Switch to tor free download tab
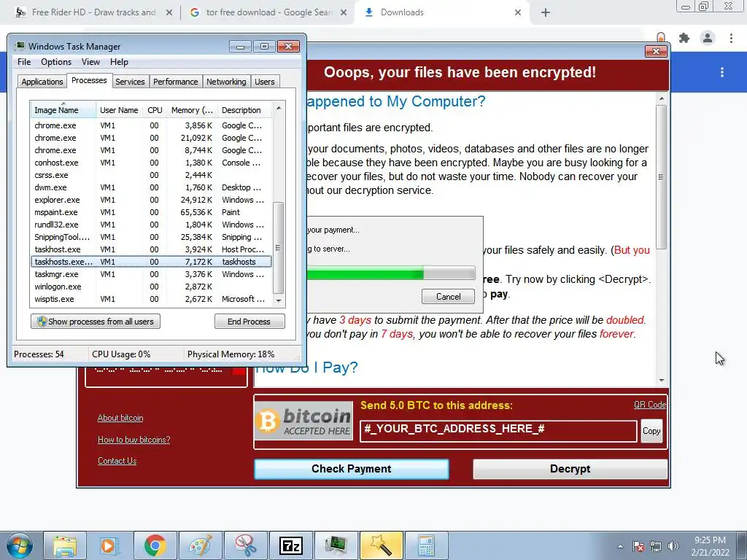747x560 pixels. click(268, 12)
